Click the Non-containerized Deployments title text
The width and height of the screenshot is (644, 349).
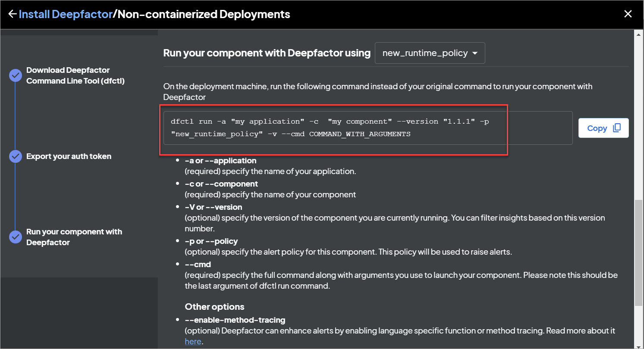click(x=204, y=14)
